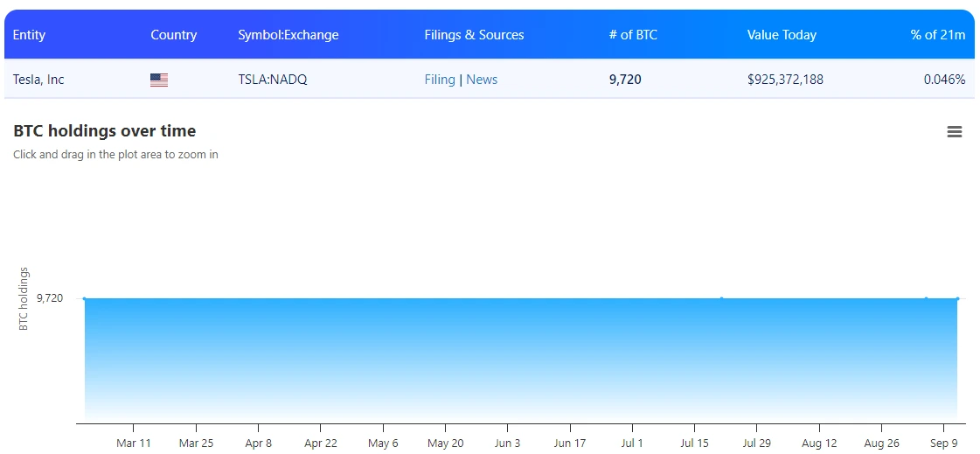Click the United States flag icon

pyautogui.click(x=159, y=80)
